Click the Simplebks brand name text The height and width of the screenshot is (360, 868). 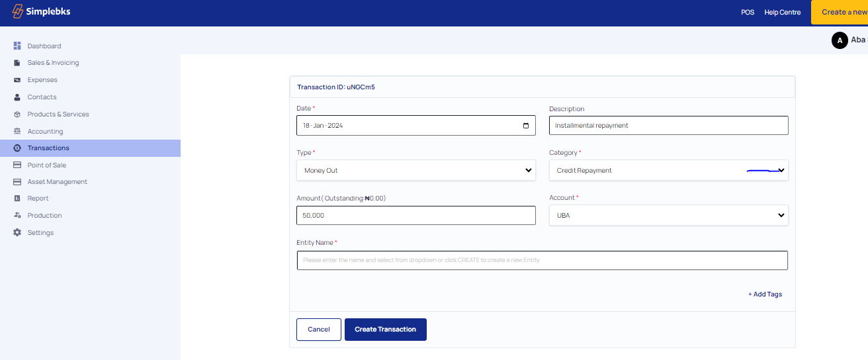48,12
